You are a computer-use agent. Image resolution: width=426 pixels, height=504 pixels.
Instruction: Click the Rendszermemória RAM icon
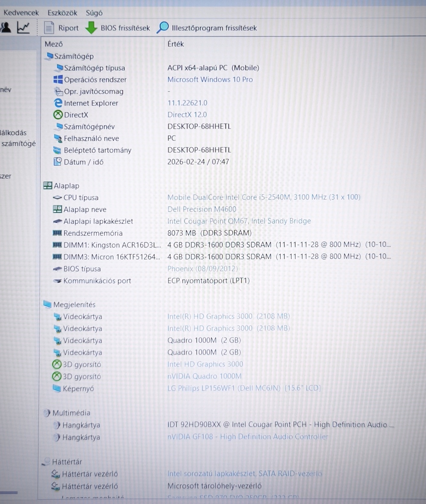tap(57, 233)
